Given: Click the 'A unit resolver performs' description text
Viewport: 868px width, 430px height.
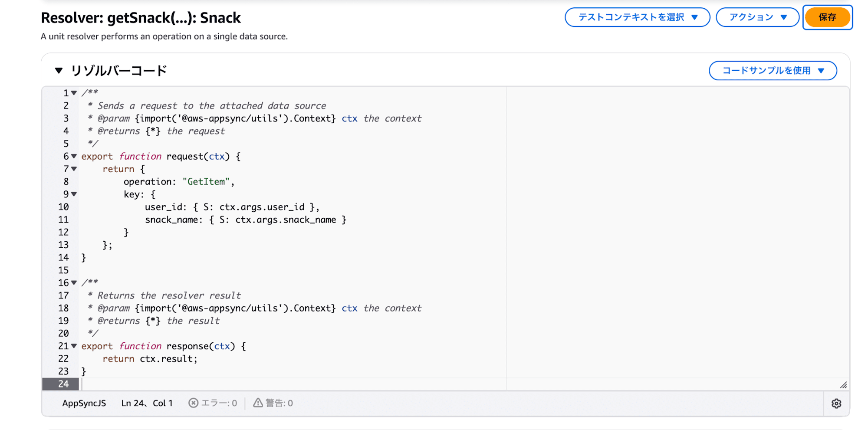Looking at the screenshot, I should coord(164,36).
